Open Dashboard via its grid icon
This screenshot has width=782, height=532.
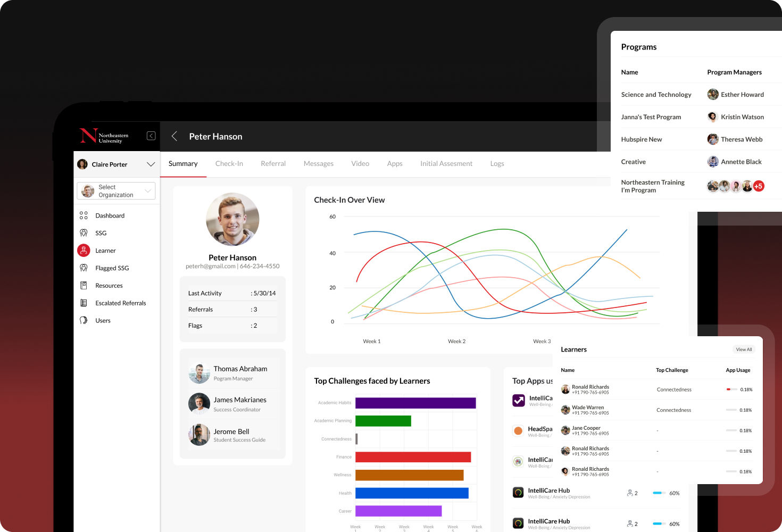tap(84, 215)
